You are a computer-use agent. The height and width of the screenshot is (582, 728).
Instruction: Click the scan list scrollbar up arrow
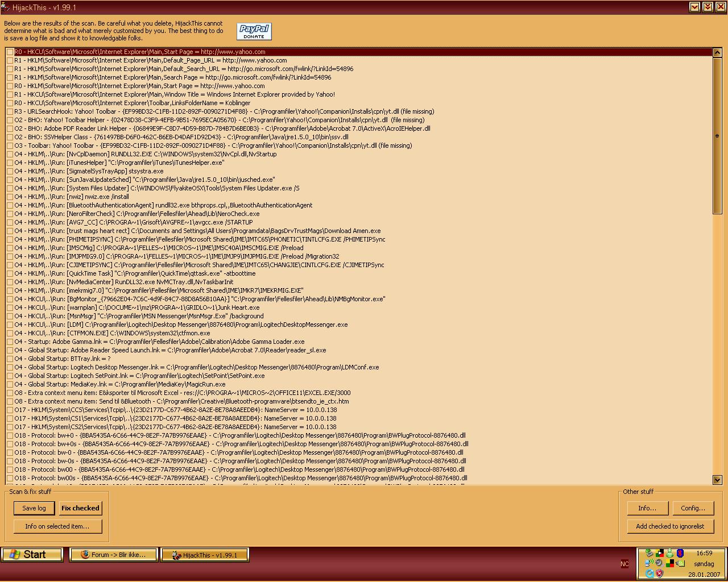[x=717, y=53]
